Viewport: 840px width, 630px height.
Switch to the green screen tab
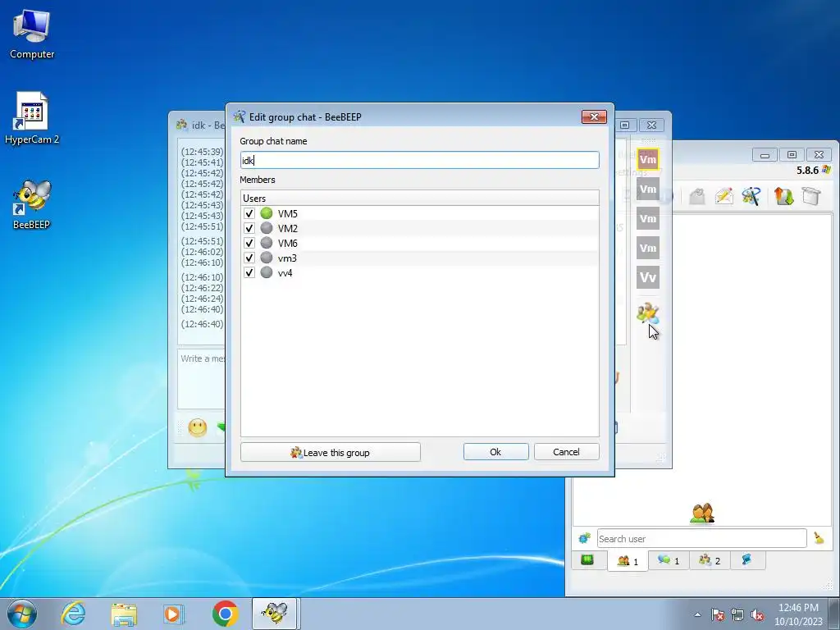(x=587, y=560)
